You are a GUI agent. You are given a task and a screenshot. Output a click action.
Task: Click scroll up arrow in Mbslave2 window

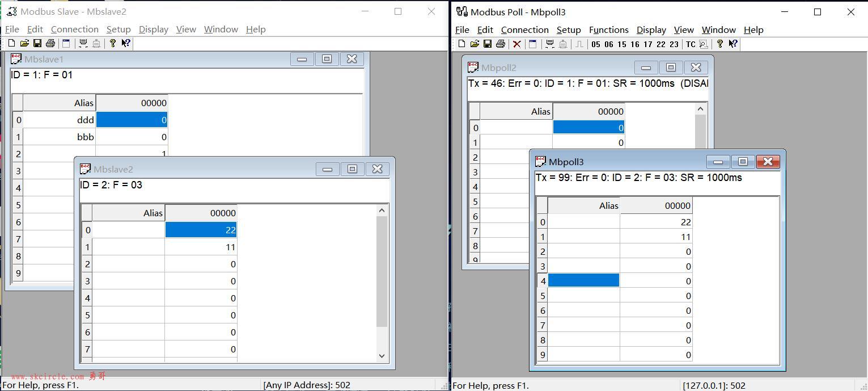click(x=382, y=211)
